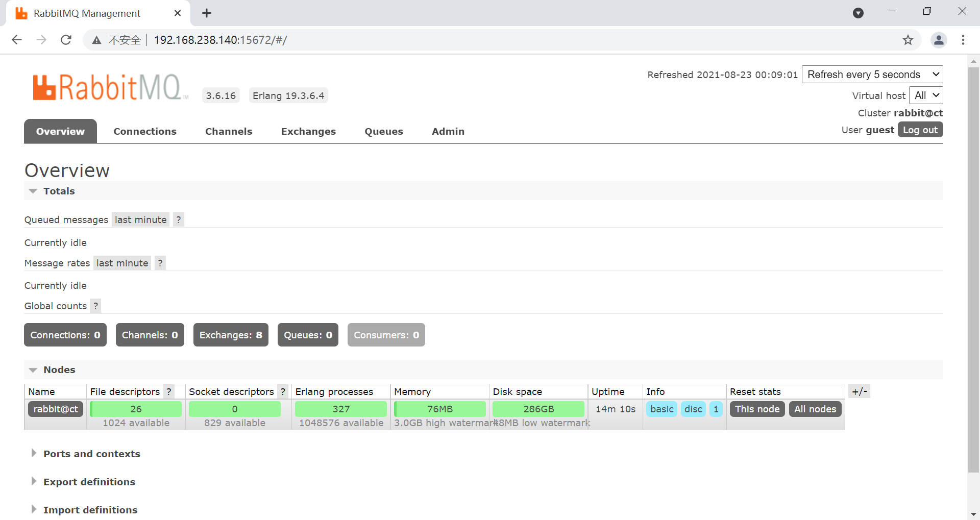Click the info tag labeled 1
This screenshot has width=980, height=520.
pos(716,409)
